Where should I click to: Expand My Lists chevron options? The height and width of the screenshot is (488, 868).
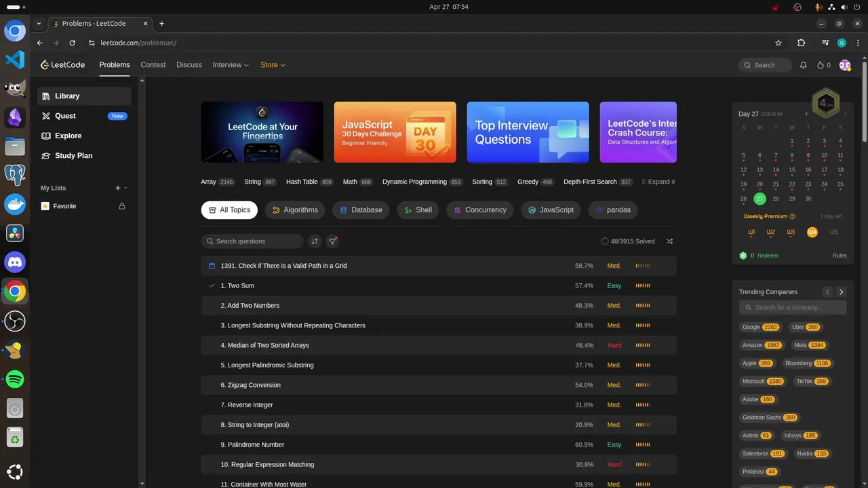125,188
